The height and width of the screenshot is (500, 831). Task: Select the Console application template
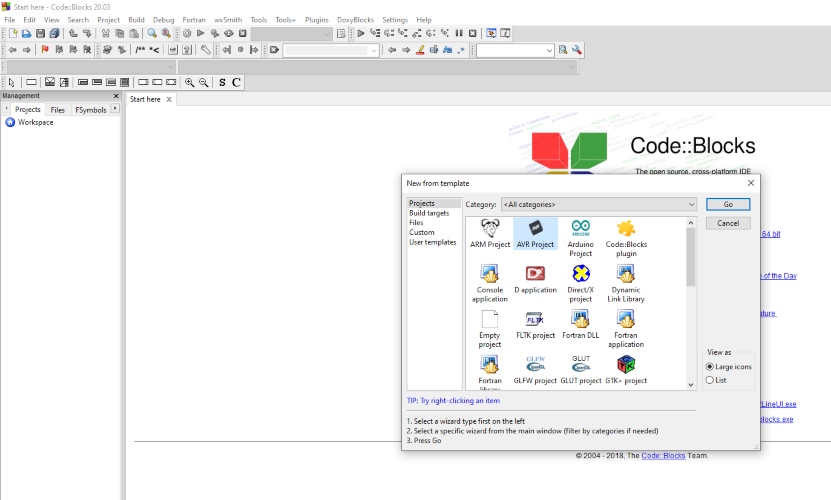coord(490,284)
